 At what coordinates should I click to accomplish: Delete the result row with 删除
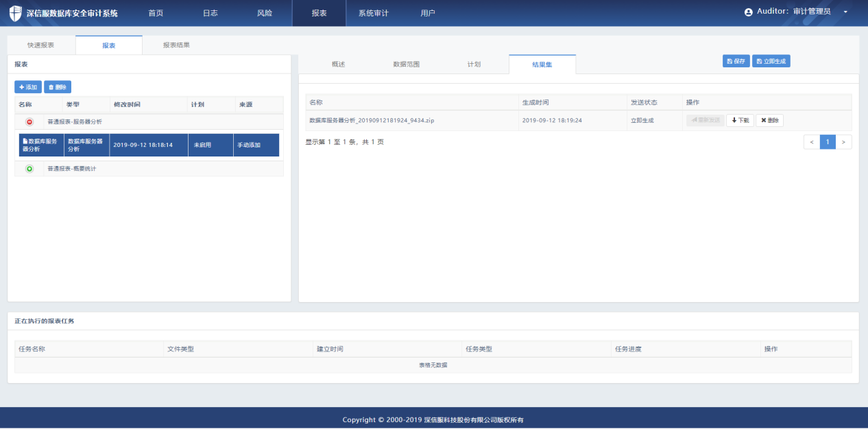(x=769, y=120)
